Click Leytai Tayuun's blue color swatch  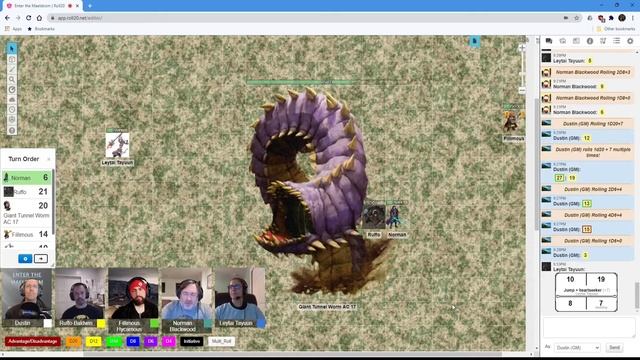261,324
